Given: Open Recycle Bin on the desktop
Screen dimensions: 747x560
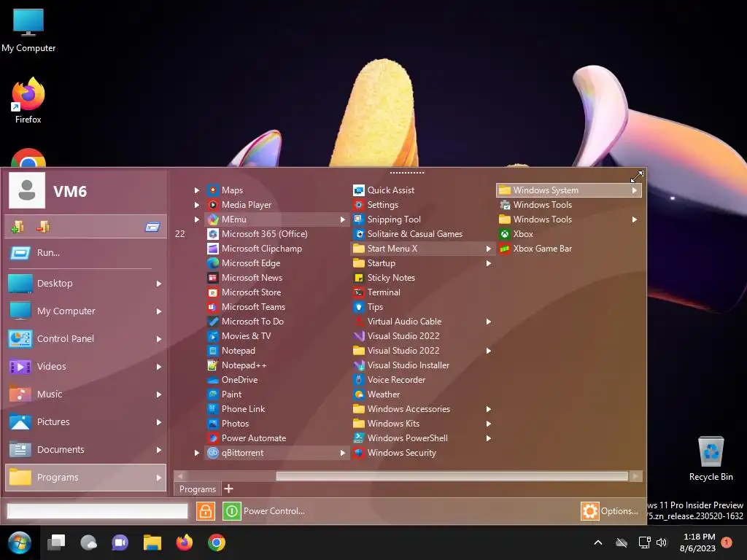Looking at the screenshot, I should point(711,458).
